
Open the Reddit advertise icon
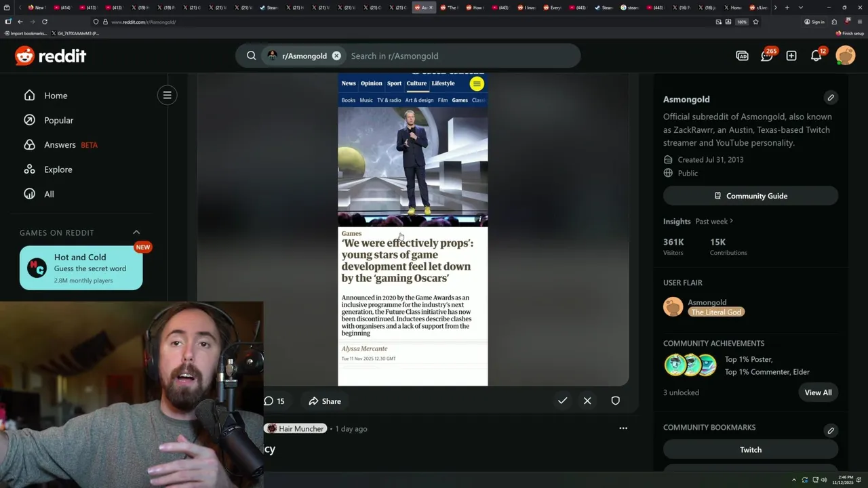point(742,56)
